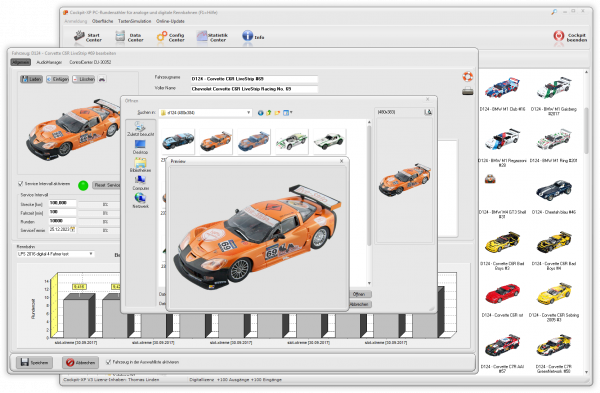Click into the Fahrzeugname input field
The width and height of the screenshot is (600, 393).
tap(254, 79)
